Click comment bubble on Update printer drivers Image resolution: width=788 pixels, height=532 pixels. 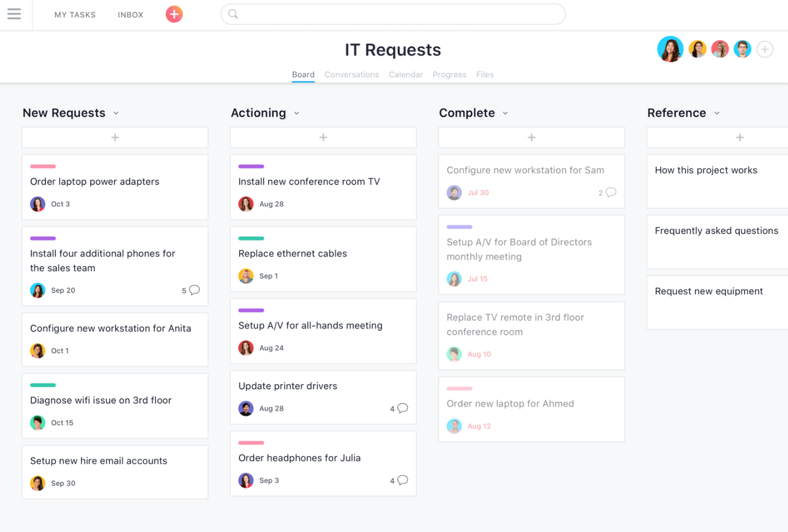pos(403,408)
